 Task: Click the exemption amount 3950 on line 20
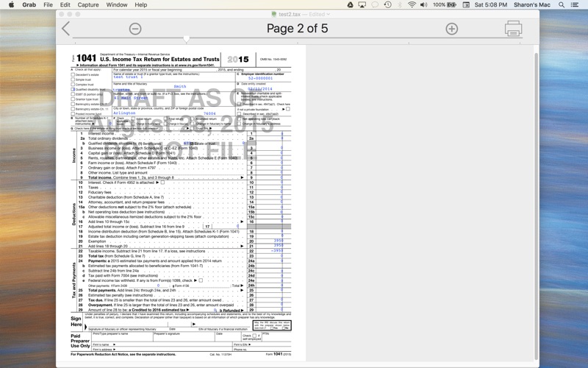point(279,241)
